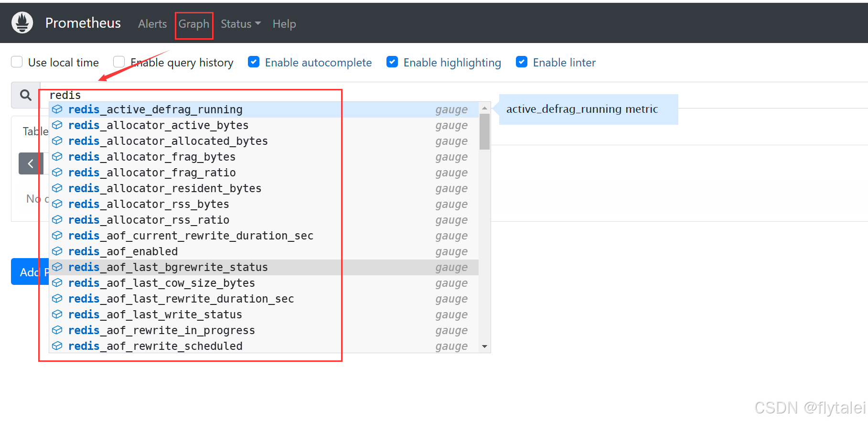868x423 pixels.
Task: Click the cube icon beside redis_active_defrag_running
Action: [57, 109]
